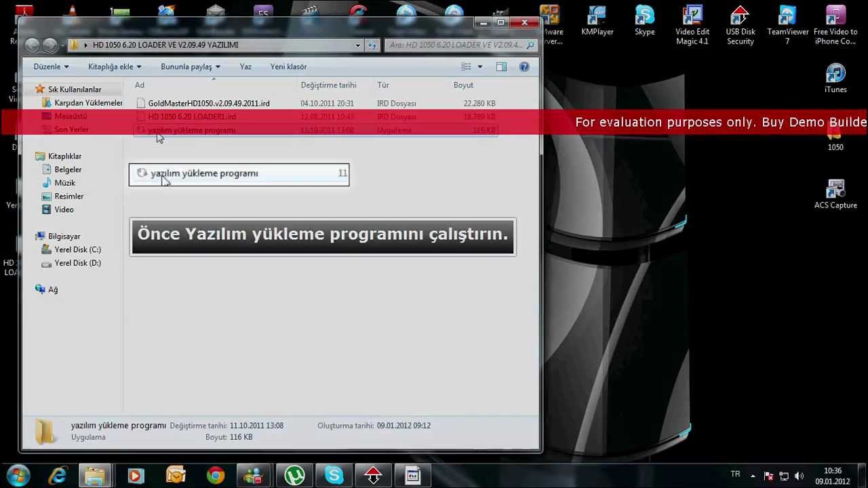Open view options dropdown arrow
868x488 pixels.
479,66
